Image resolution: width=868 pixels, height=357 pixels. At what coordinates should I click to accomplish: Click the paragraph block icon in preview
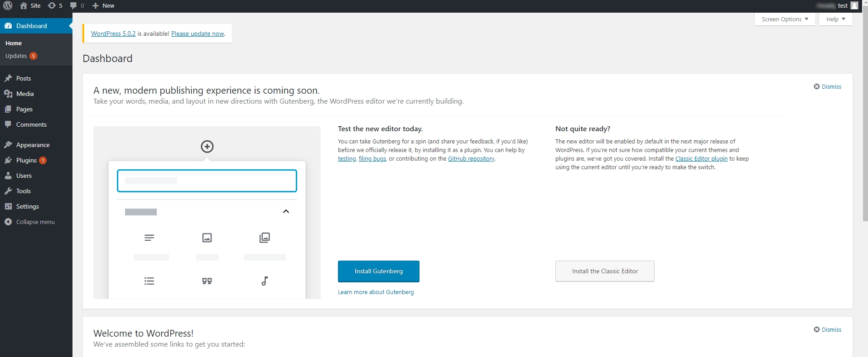click(x=149, y=238)
